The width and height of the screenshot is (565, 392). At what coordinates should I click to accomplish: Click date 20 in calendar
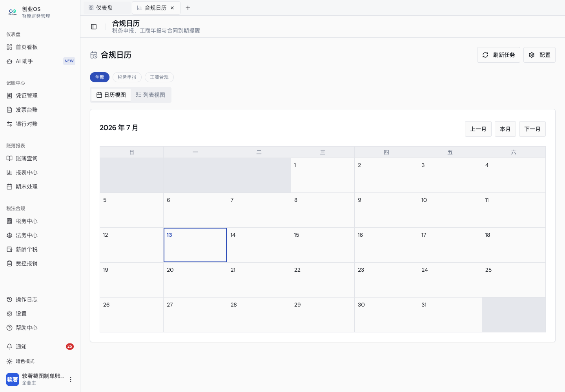click(x=195, y=280)
